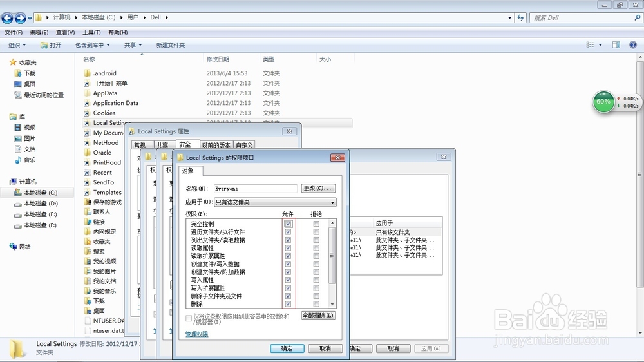Select 本地磁盘 (E:) drive in sidebar
This screenshot has height=362, width=644.
(x=35, y=214)
